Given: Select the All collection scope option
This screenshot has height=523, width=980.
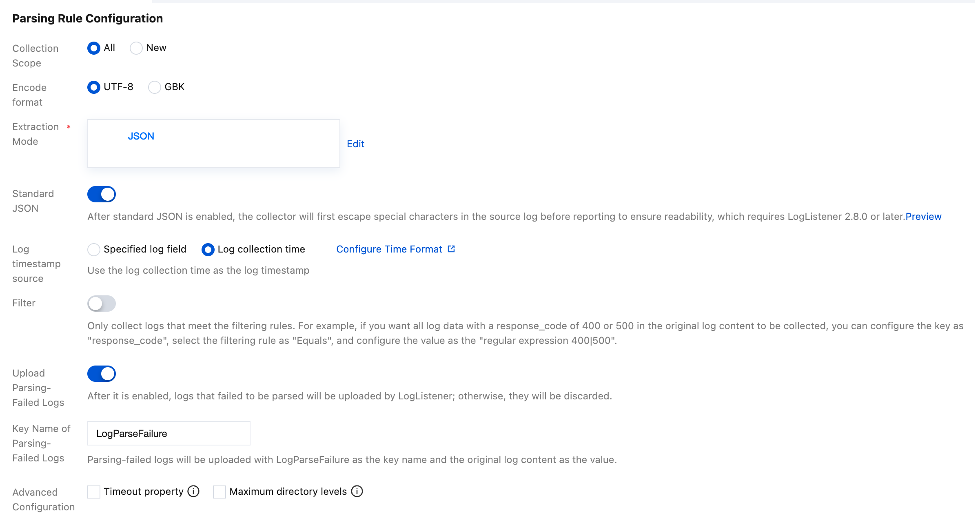Looking at the screenshot, I should 94,48.
